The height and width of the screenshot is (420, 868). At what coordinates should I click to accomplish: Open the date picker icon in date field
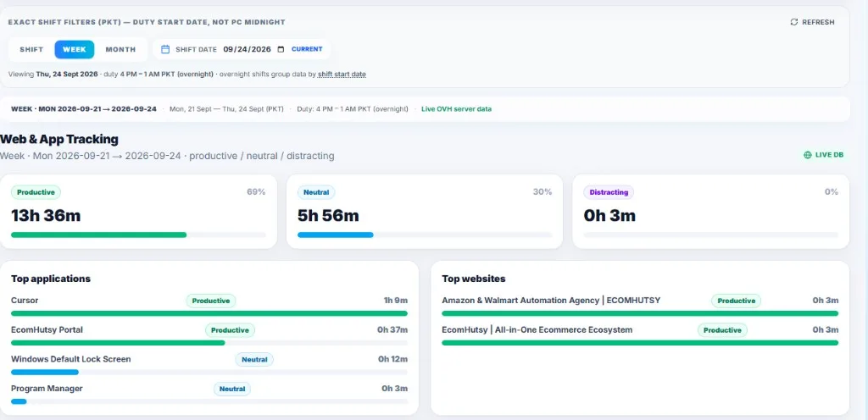(281, 49)
